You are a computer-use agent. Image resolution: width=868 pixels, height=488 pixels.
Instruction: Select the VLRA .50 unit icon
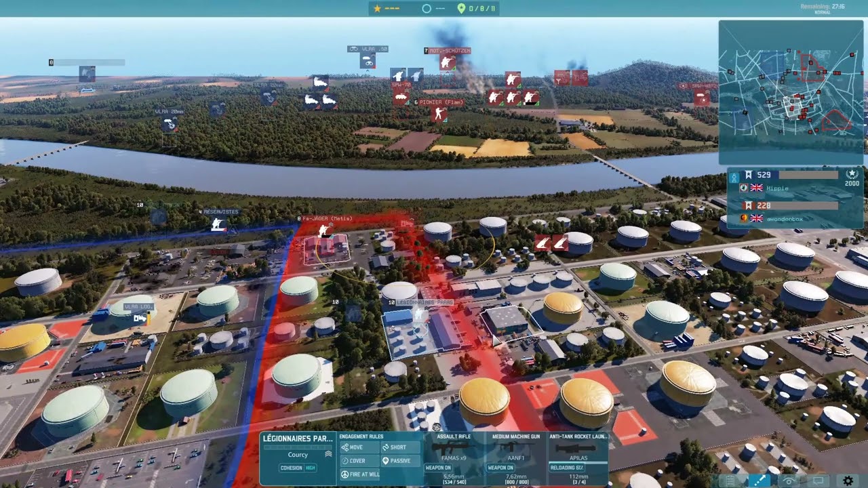tap(368, 61)
